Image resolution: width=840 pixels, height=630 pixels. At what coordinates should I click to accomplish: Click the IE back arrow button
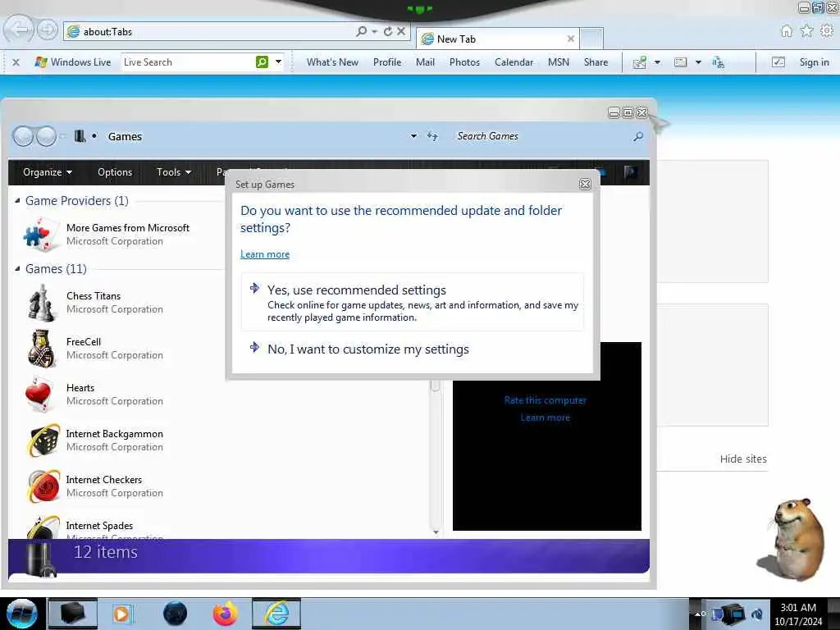point(19,30)
